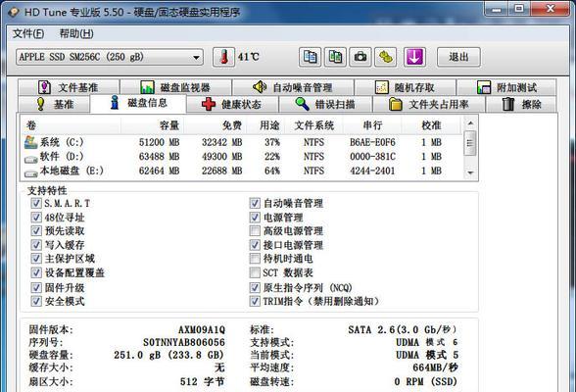The height and width of the screenshot is (392, 576).
Task: Click the green copy screenshot icon
Action: (335, 57)
